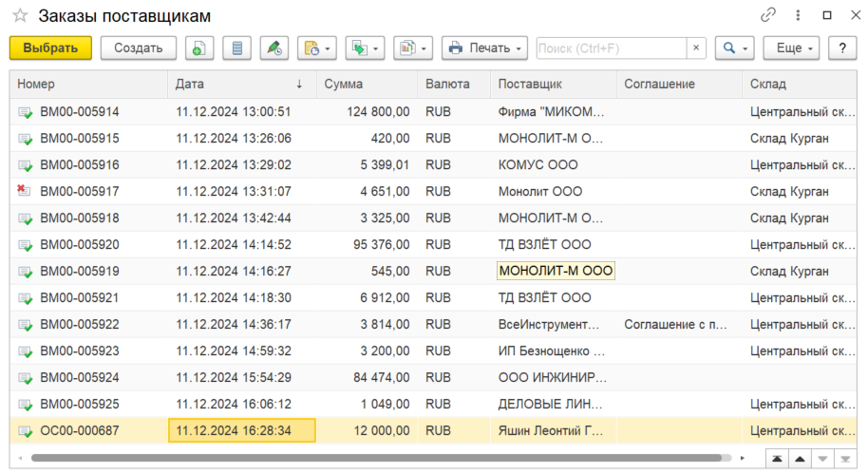Screen dimensions: 868x474
Task: Open the document with clock dropdown
Action: (316, 48)
